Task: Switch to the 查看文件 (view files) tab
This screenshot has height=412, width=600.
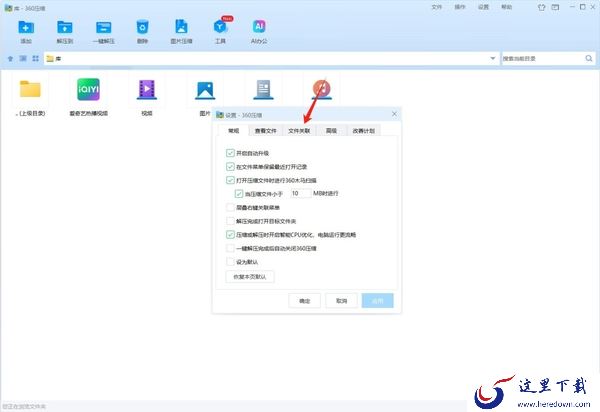Action: tap(266, 131)
